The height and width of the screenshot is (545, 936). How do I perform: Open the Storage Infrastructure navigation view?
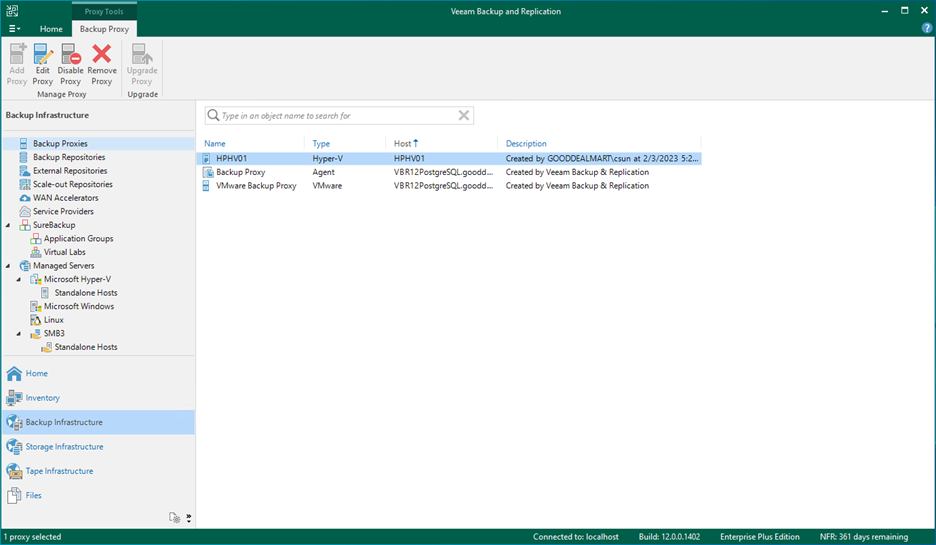pyautogui.click(x=98, y=447)
